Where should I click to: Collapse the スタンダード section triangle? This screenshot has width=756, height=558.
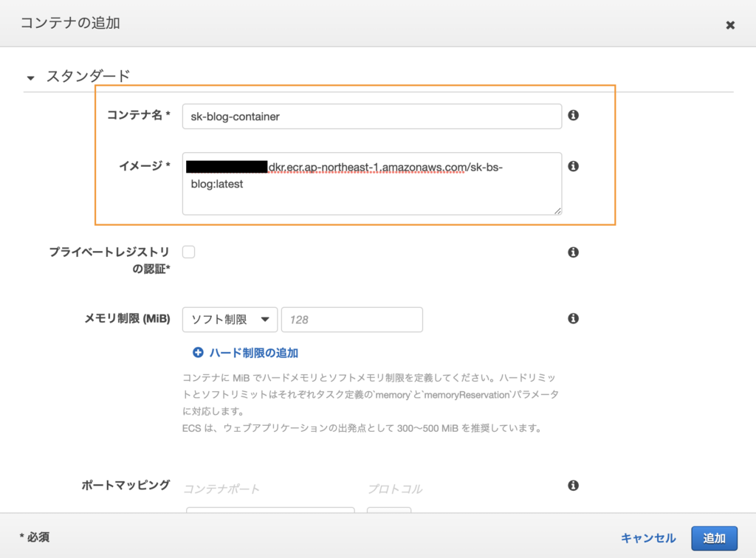click(x=30, y=76)
